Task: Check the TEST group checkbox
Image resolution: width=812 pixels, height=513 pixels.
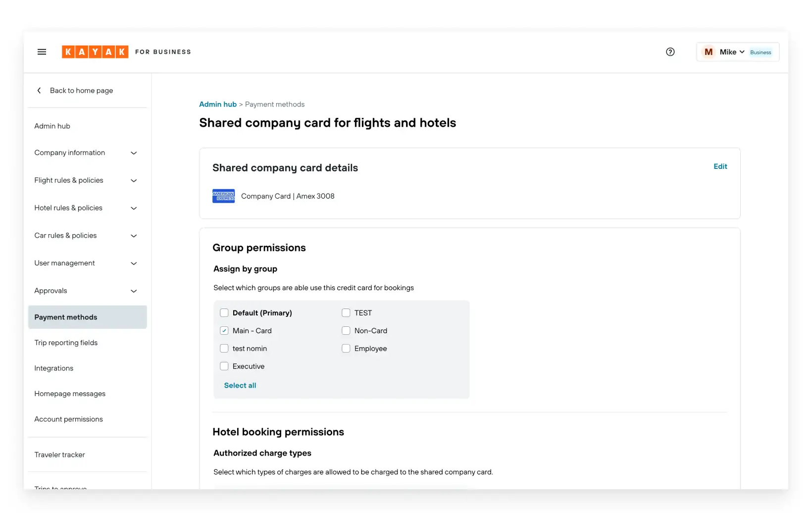Action: click(x=346, y=312)
